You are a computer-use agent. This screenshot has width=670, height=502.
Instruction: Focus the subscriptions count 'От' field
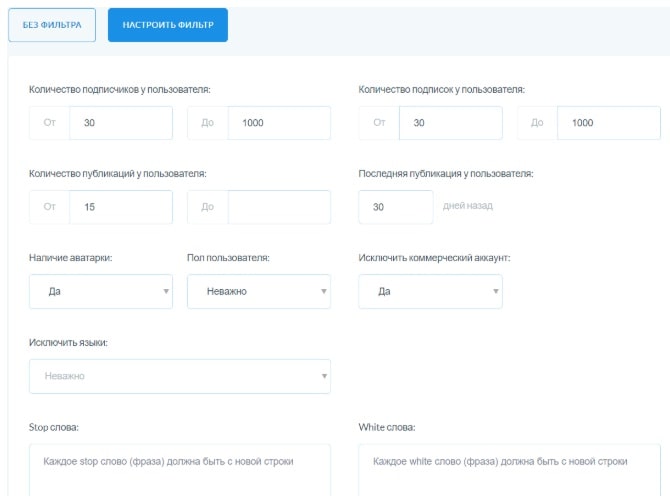pos(450,123)
